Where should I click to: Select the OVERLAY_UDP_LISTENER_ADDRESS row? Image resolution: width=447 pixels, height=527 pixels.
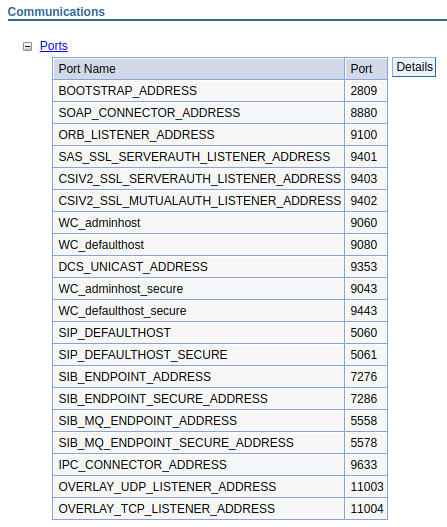(220, 487)
